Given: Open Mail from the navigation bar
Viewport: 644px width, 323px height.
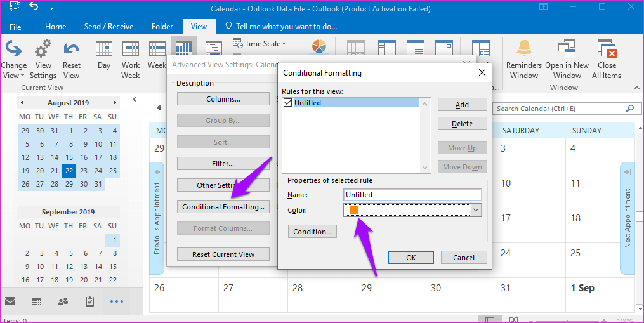Looking at the screenshot, I should click(10, 301).
